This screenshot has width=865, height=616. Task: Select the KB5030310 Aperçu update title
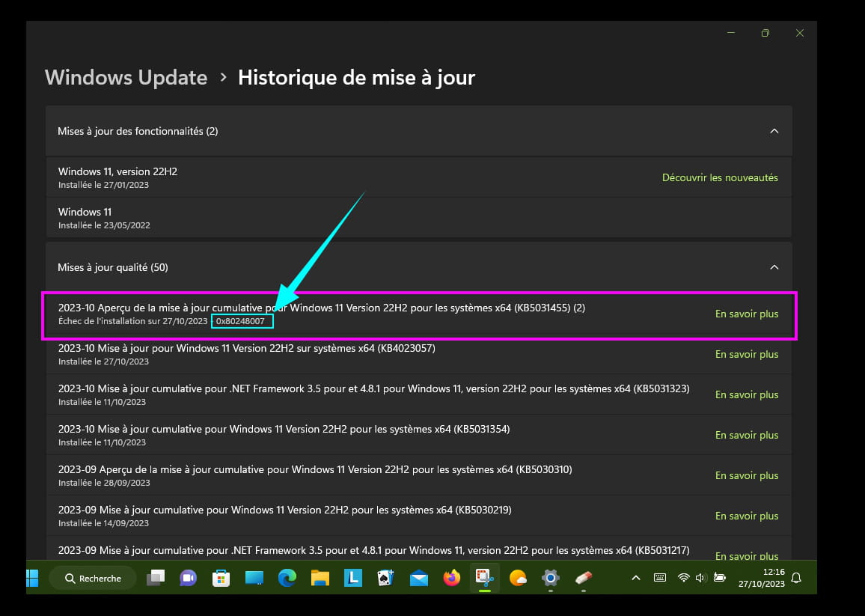[315, 469]
